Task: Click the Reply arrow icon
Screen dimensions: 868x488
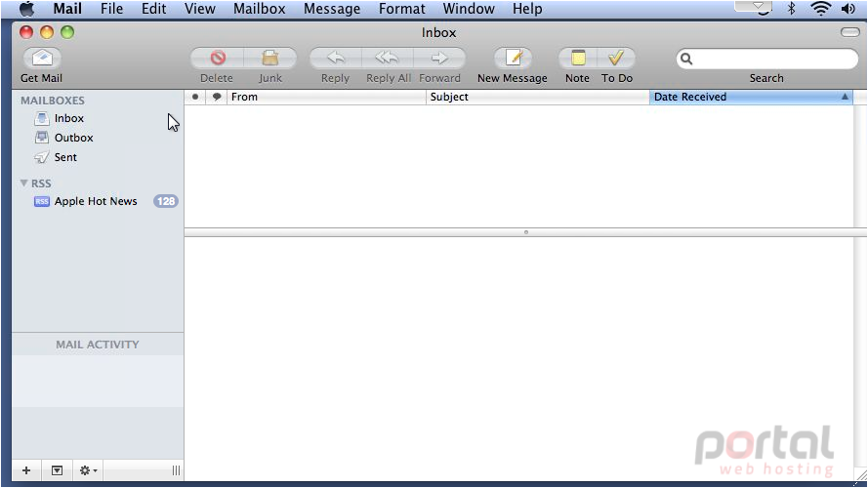Action: 336,58
